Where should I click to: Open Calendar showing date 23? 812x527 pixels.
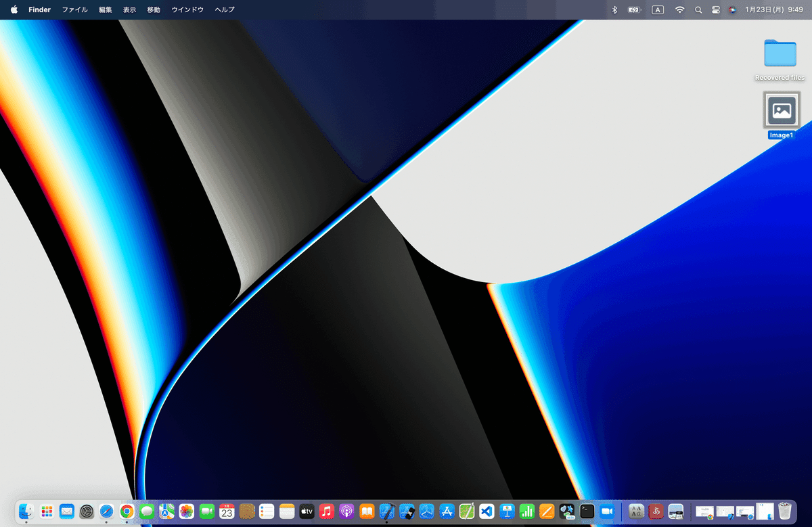[227, 511]
